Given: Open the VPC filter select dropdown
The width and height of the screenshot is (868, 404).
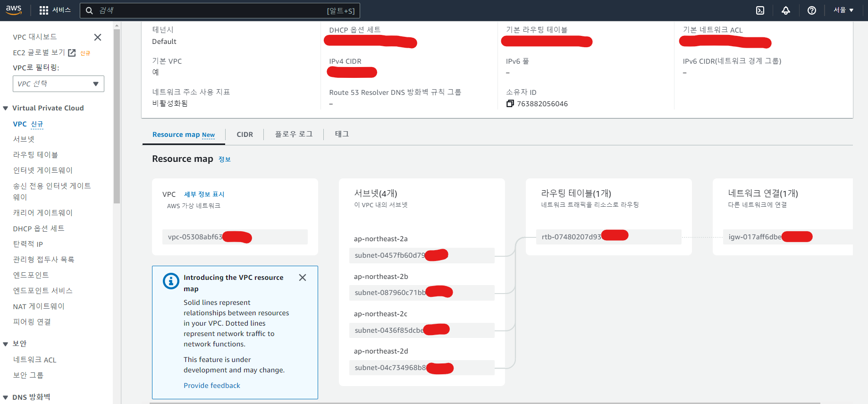Looking at the screenshot, I should click(x=59, y=84).
